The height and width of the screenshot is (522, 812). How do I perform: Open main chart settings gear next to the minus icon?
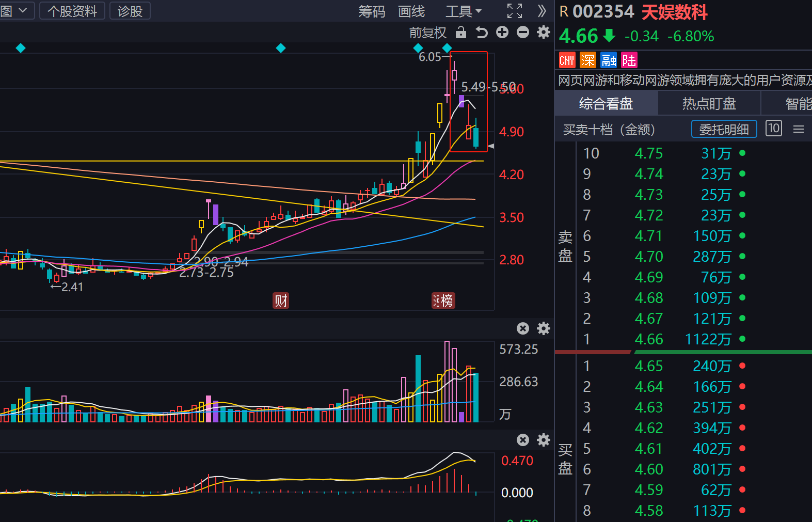pos(544,33)
